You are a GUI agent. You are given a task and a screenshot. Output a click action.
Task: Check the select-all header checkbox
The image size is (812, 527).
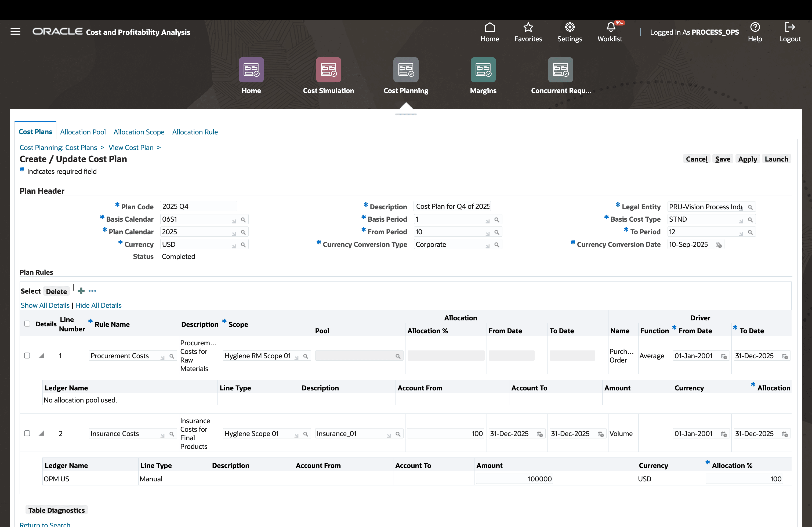[27, 324]
